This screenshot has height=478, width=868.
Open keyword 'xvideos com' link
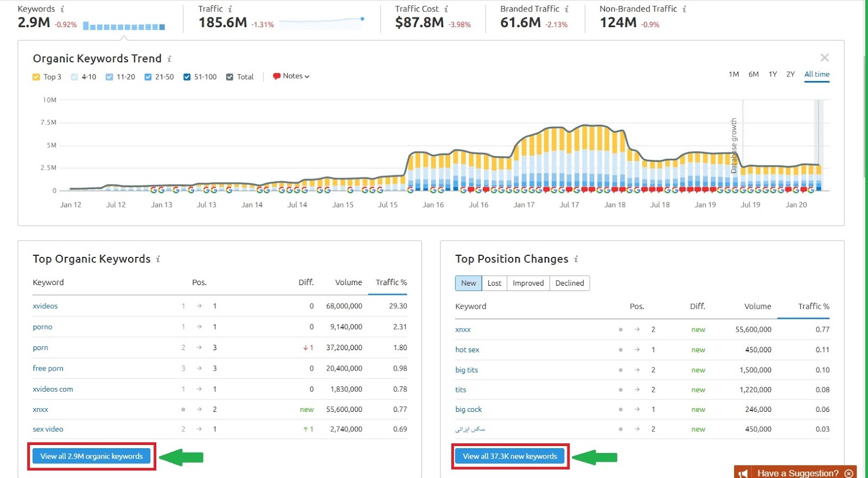53,389
